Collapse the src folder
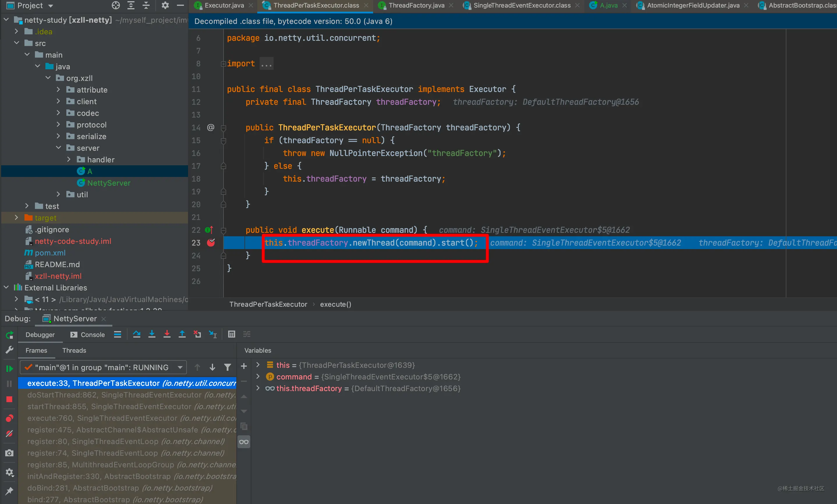This screenshot has height=504, width=837. coord(16,43)
